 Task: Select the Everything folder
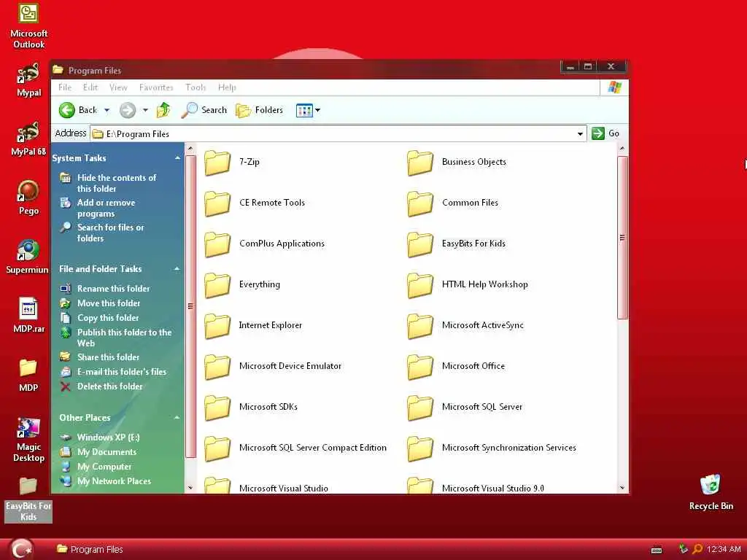pyautogui.click(x=242, y=285)
